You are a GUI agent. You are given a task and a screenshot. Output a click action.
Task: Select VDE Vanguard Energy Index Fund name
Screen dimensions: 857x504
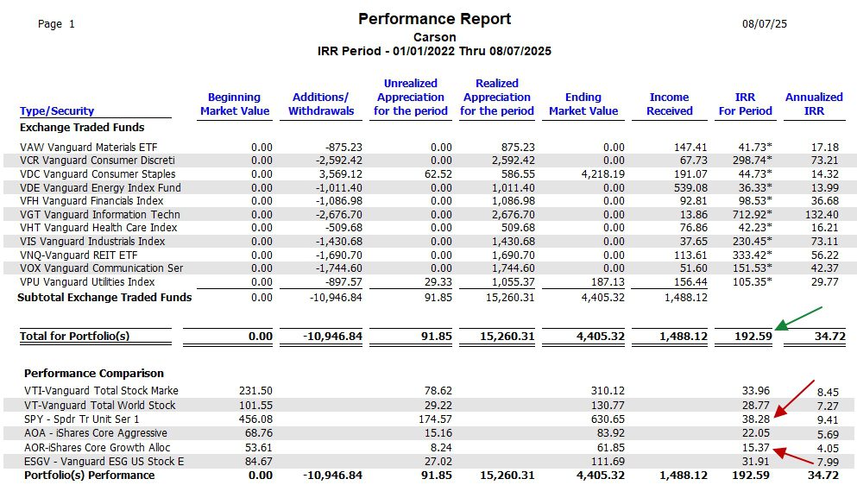[100, 187]
